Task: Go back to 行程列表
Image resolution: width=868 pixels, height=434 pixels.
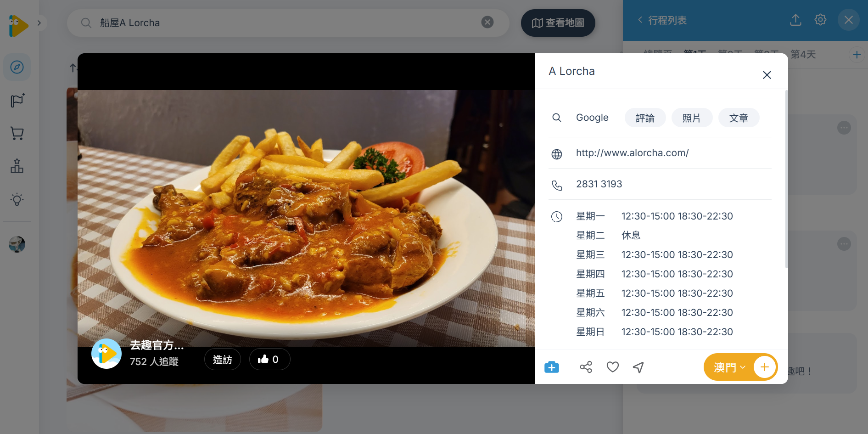Action: pyautogui.click(x=662, y=20)
